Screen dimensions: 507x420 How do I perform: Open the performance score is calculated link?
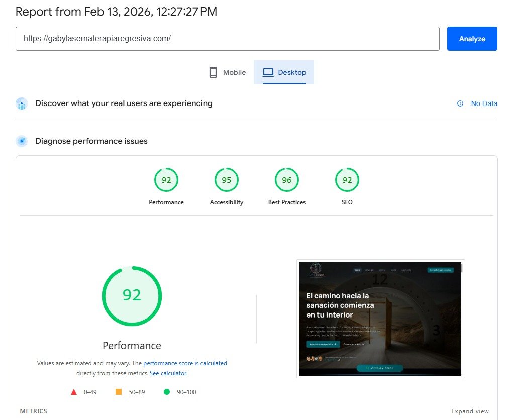tap(186, 363)
